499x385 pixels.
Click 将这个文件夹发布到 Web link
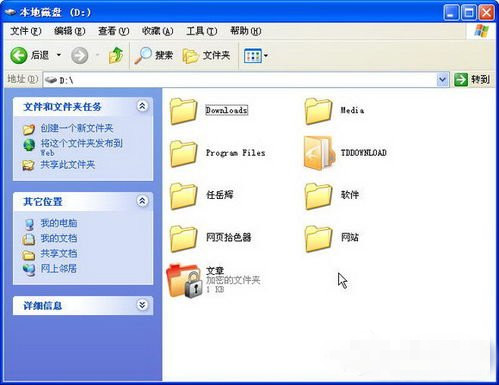[81, 148]
